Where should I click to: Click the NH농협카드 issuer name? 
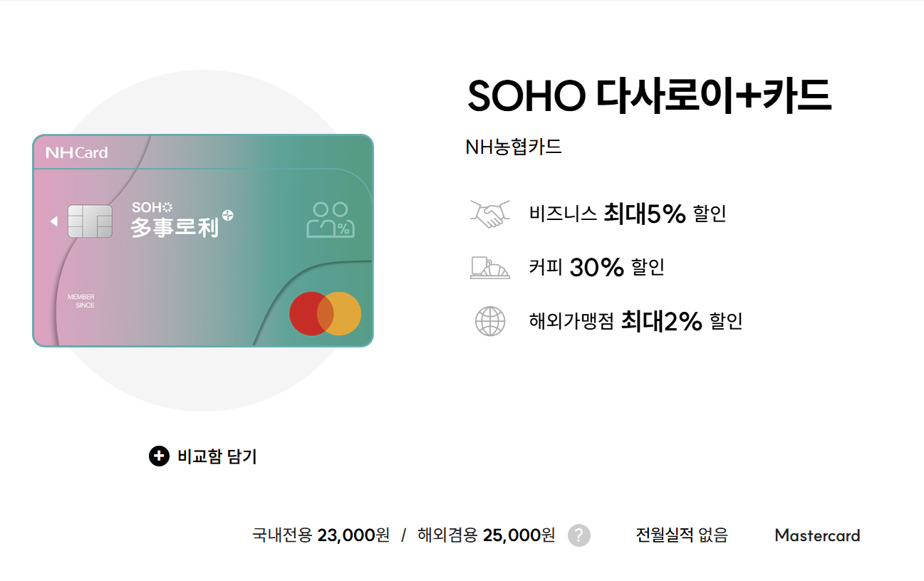click(514, 147)
